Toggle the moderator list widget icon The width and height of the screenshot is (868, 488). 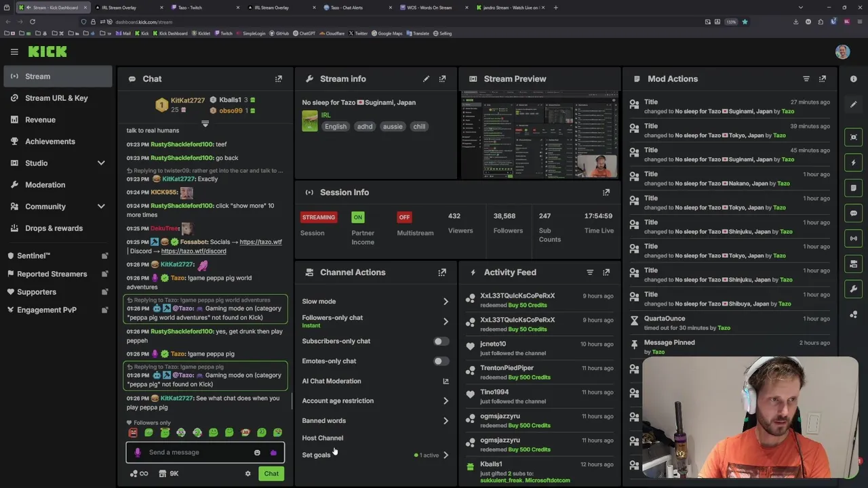tap(854, 264)
